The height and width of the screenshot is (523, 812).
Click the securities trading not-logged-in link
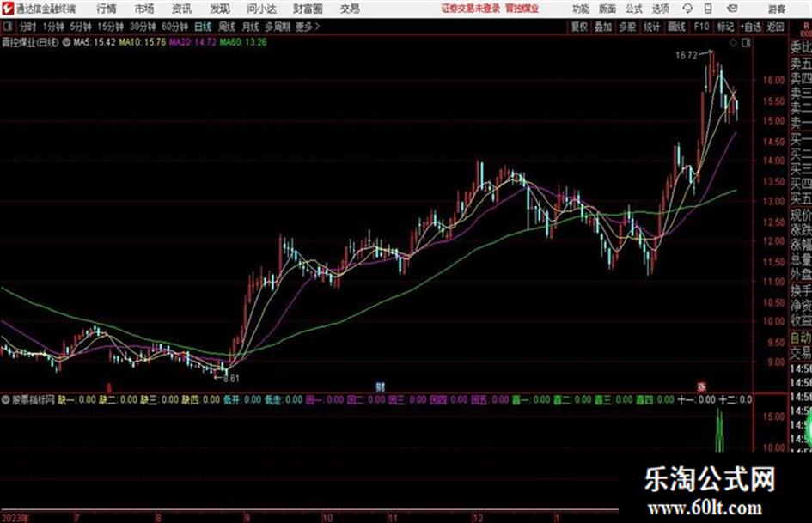(x=471, y=9)
